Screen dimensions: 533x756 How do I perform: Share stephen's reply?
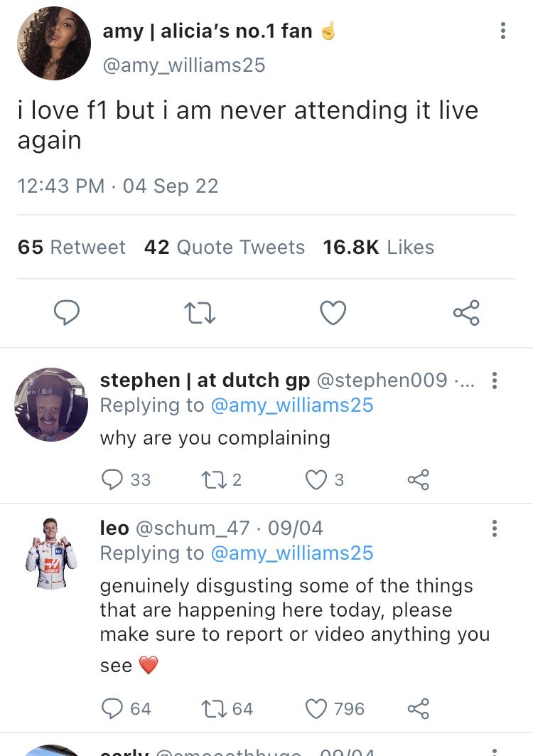point(418,480)
